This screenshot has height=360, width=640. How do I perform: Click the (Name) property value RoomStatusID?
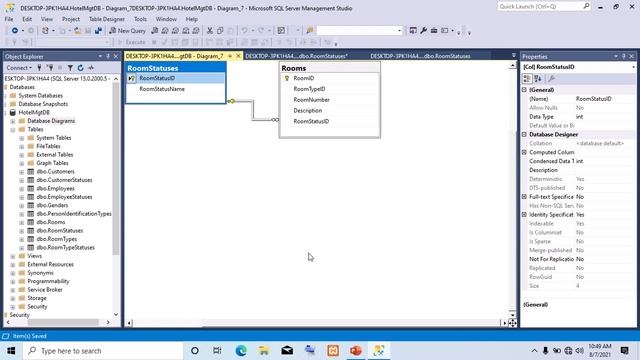pos(593,99)
